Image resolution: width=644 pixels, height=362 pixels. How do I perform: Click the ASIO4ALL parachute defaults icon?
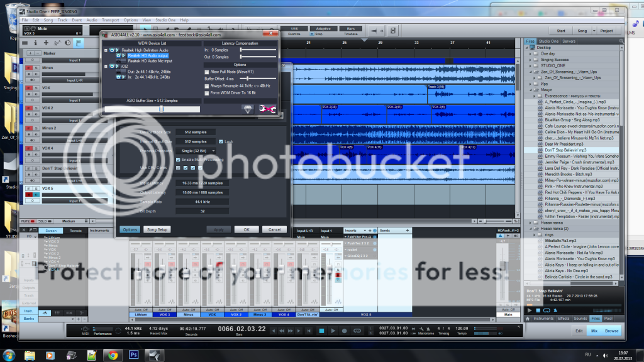[x=247, y=109]
